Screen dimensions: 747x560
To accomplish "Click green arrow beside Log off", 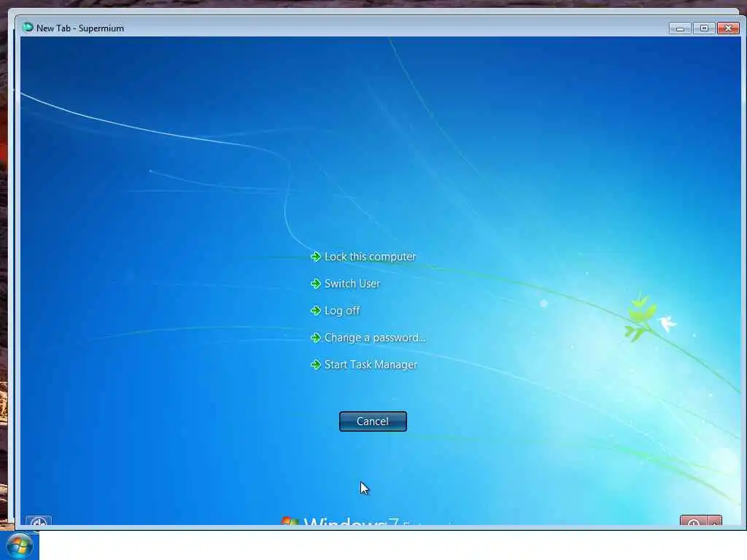I will 315,311.
